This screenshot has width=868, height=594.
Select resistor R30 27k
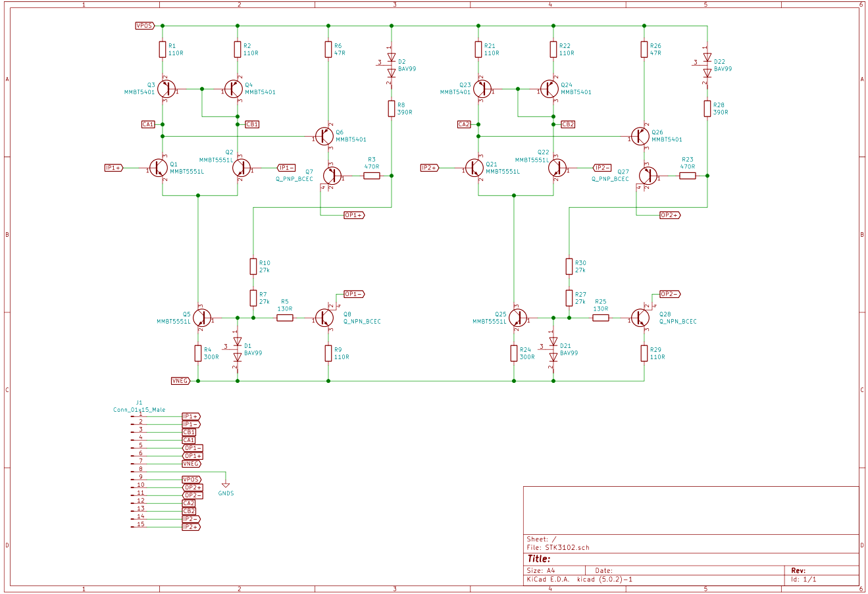tap(569, 266)
